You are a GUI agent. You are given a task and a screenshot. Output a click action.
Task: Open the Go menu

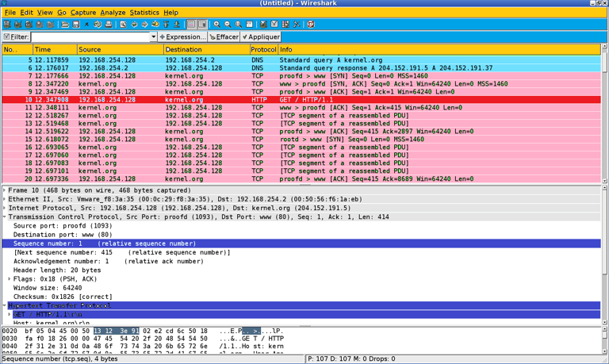(x=62, y=13)
